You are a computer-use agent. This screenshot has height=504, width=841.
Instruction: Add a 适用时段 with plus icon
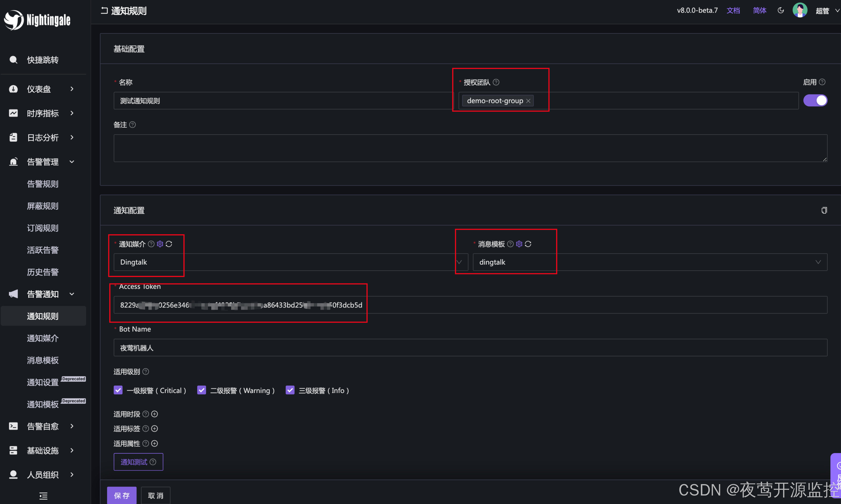tap(155, 414)
